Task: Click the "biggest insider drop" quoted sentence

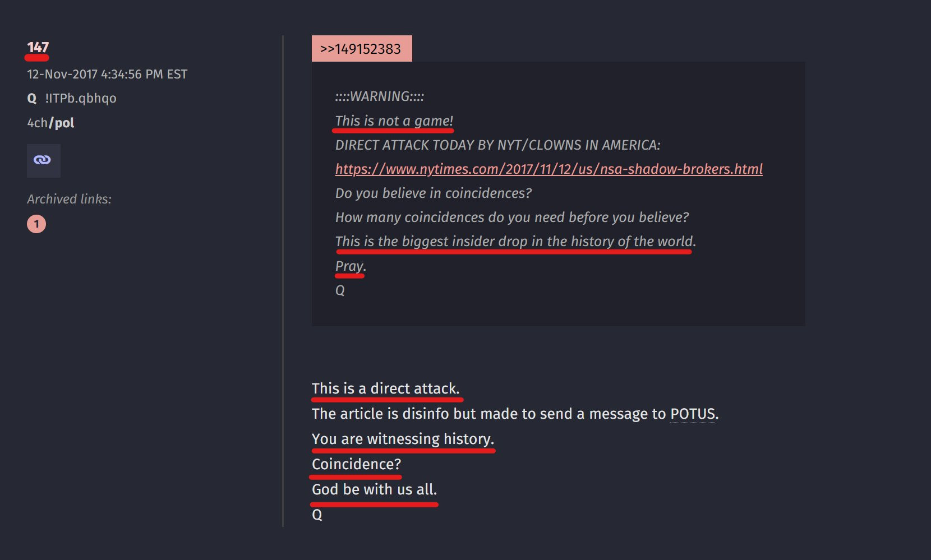Action: click(x=515, y=242)
